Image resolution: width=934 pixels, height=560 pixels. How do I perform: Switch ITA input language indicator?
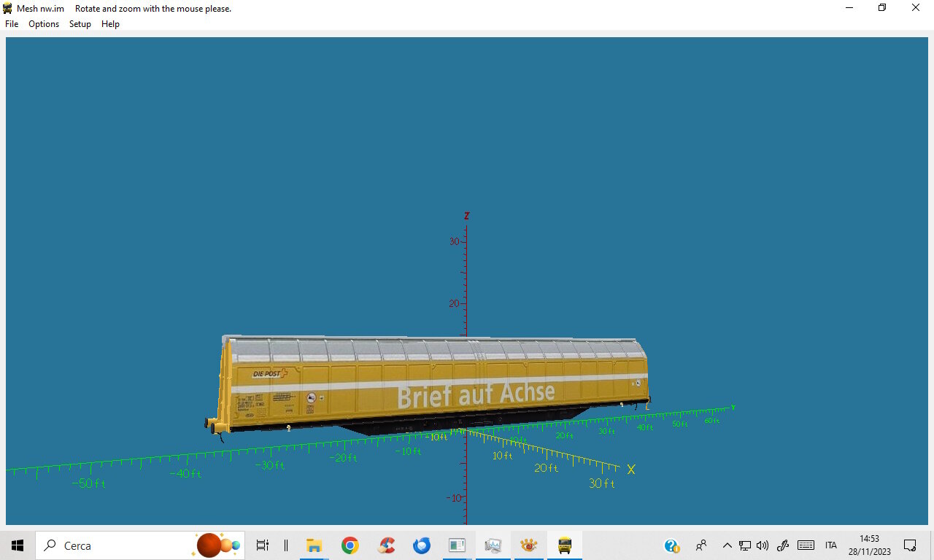click(x=831, y=545)
